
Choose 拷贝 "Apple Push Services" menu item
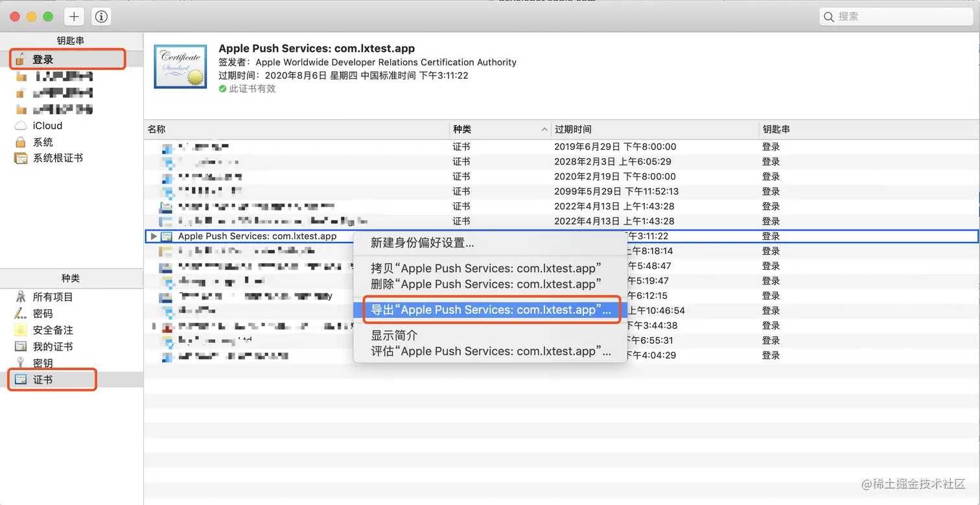point(486,268)
